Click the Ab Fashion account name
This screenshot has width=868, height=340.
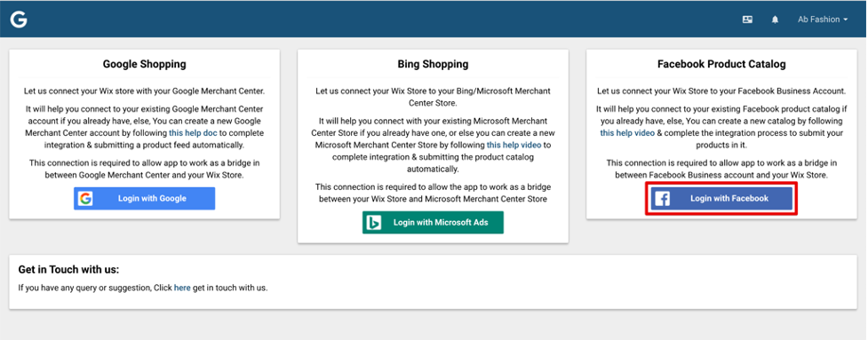pos(819,20)
